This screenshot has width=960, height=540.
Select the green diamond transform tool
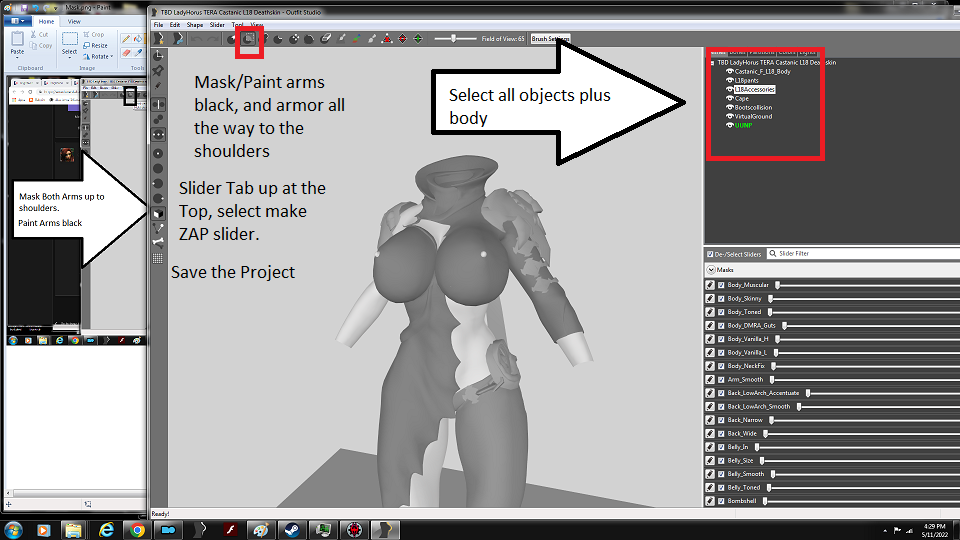pos(418,39)
